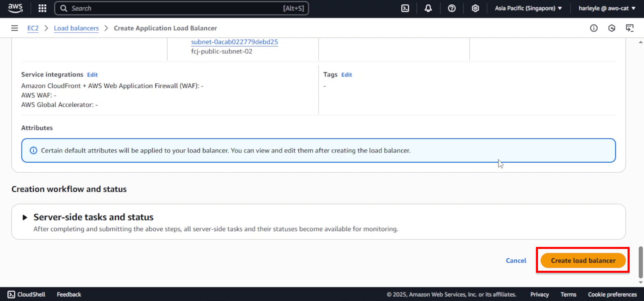
Task: Go to EC2 breadcrumb
Action: click(x=33, y=28)
